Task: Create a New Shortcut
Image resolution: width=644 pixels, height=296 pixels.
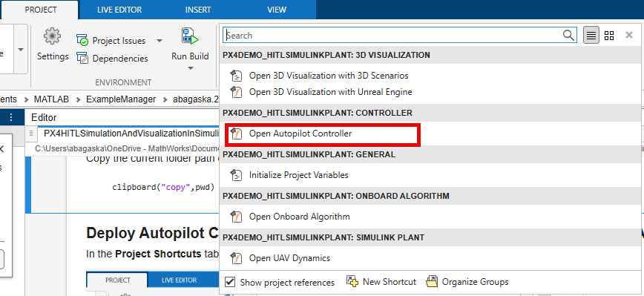Action: tap(381, 282)
